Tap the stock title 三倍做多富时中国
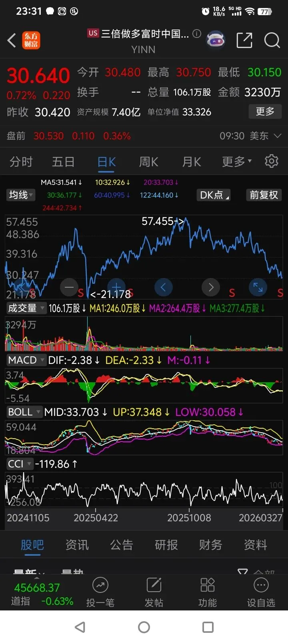This screenshot has width=288, height=644. pyautogui.click(x=144, y=34)
